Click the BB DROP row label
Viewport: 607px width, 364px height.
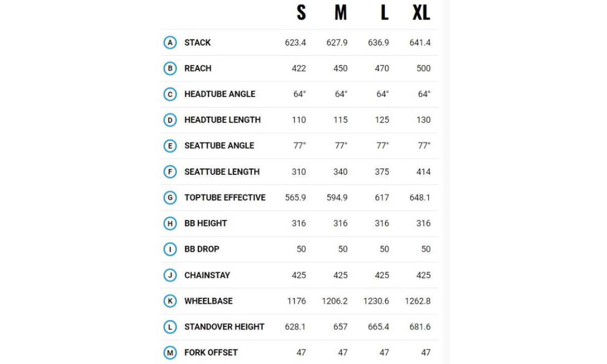pos(201,249)
